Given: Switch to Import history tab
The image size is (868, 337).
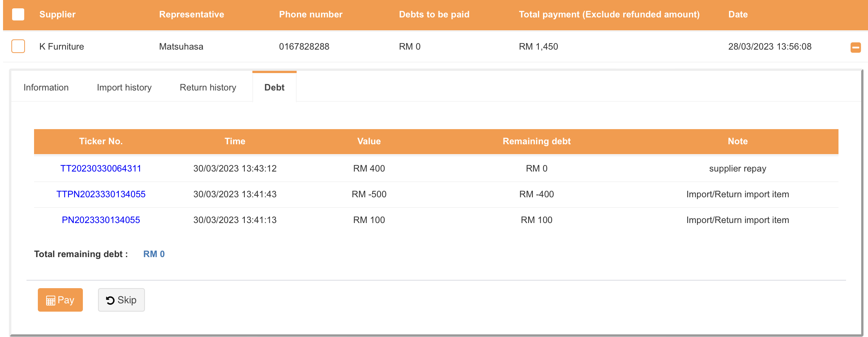Looking at the screenshot, I should coord(124,87).
